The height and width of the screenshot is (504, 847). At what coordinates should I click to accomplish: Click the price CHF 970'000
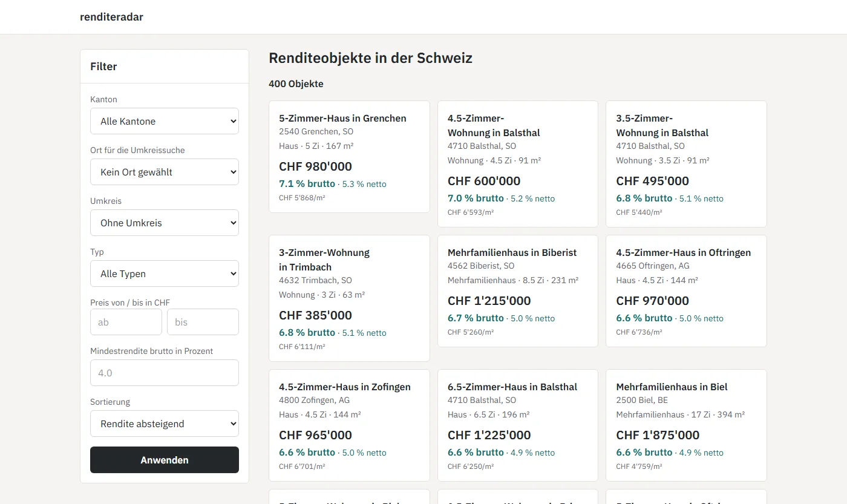point(653,301)
